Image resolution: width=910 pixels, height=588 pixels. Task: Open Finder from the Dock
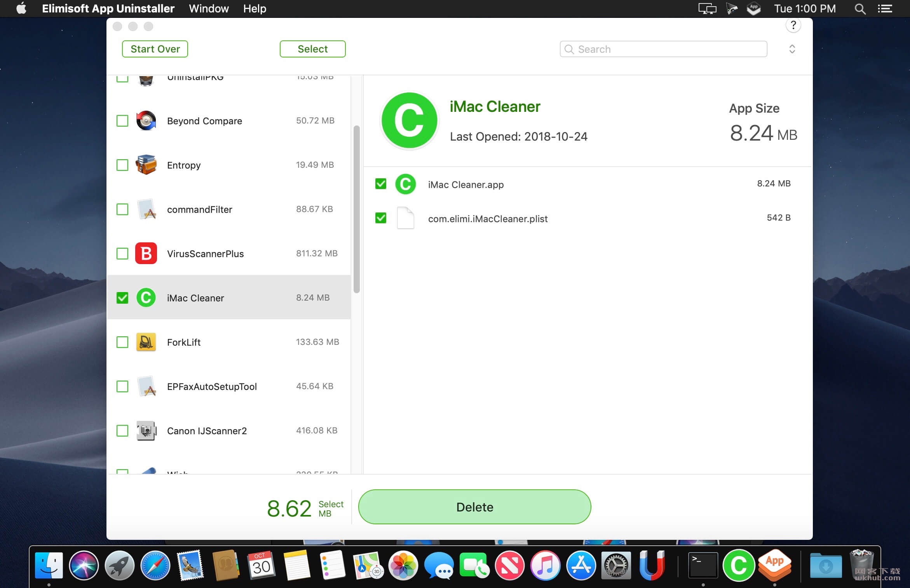click(49, 565)
